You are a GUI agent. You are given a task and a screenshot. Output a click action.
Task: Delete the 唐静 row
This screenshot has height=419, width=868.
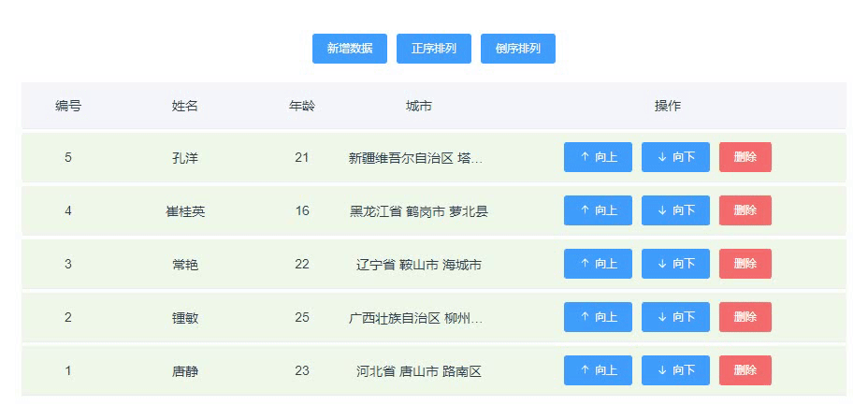click(x=745, y=370)
